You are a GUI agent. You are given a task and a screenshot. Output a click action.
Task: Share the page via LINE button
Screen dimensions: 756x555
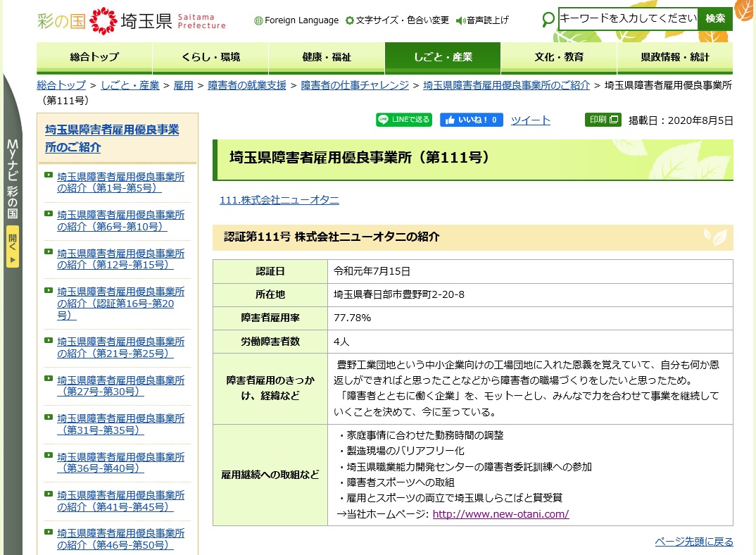point(403,120)
